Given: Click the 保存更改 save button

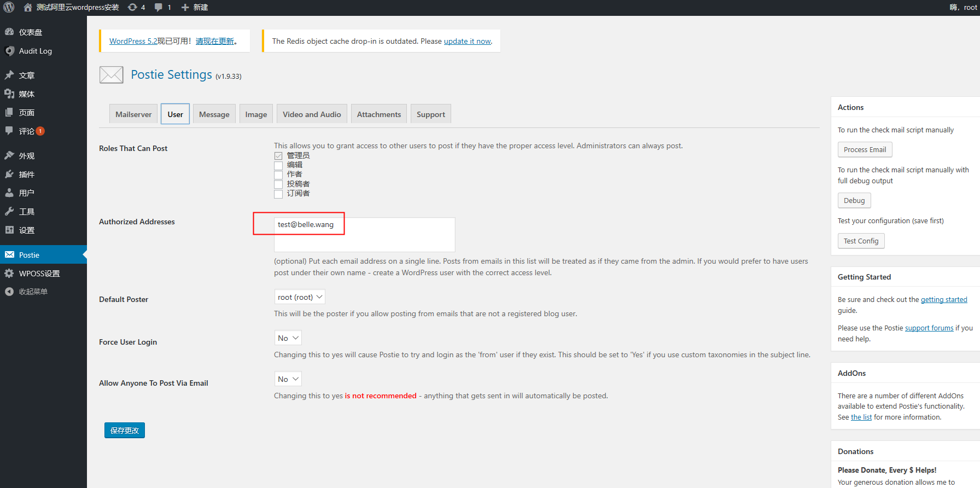Looking at the screenshot, I should coord(125,431).
